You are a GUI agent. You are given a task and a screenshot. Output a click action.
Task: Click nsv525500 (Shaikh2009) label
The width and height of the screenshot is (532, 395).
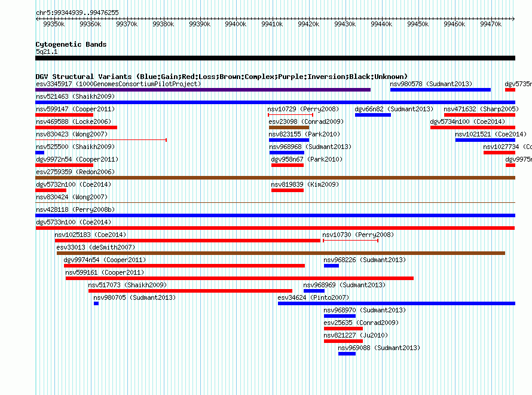pyautogui.click(x=75, y=147)
